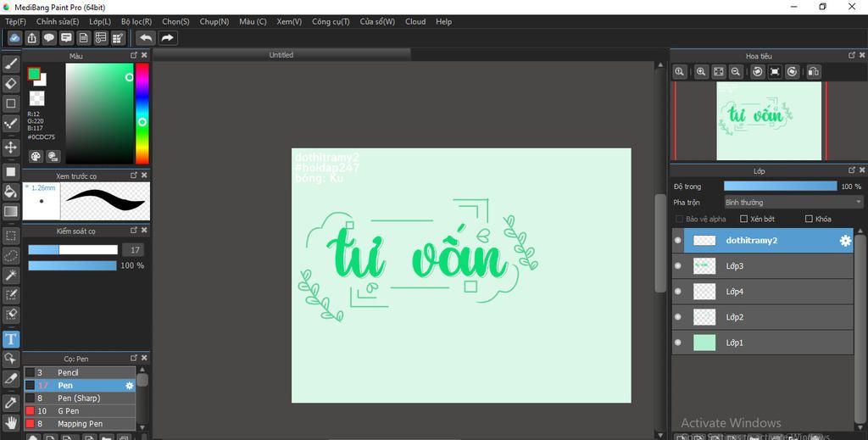Switch to the Untitled canvas tab
The width and height of the screenshot is (868, 440).
(x=281, y=55)
